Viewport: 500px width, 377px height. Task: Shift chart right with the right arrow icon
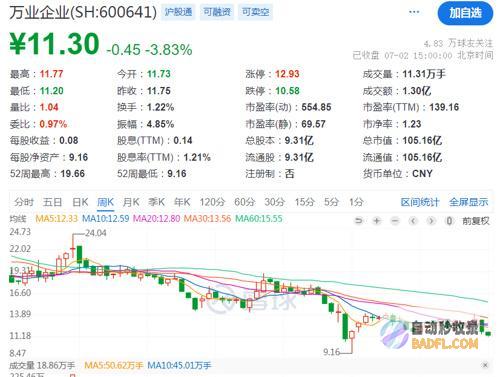[x=431, y=221]
